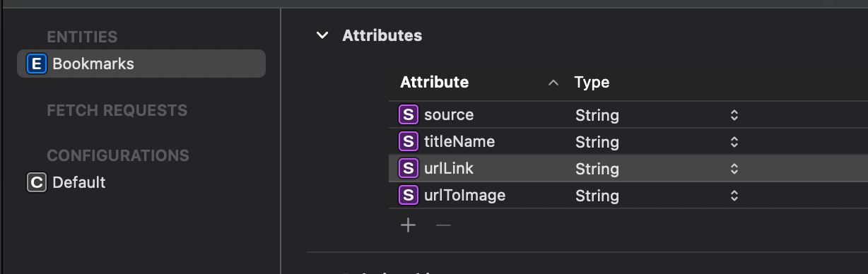Add a new attribute with plus button
The height and width of the screenshot is (274, 868).
click(409, 225)
